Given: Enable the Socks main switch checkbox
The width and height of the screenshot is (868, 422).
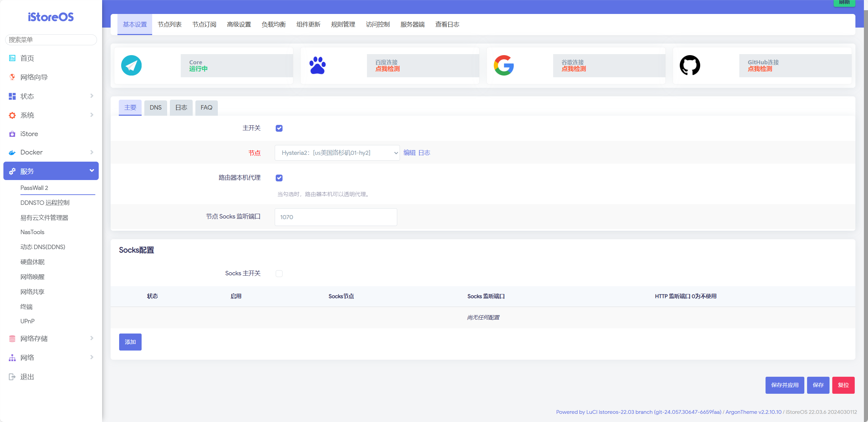Looking at the screenshot, I should 279,274.
